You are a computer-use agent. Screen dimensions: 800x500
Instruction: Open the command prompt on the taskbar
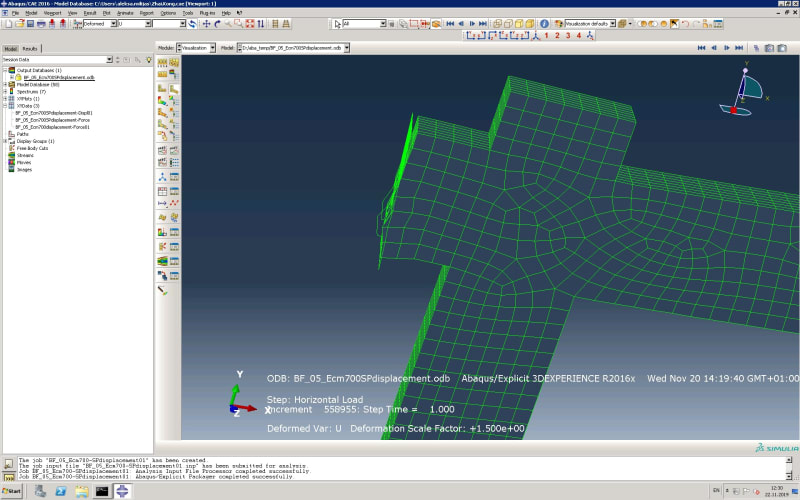(x=102, y=491)
